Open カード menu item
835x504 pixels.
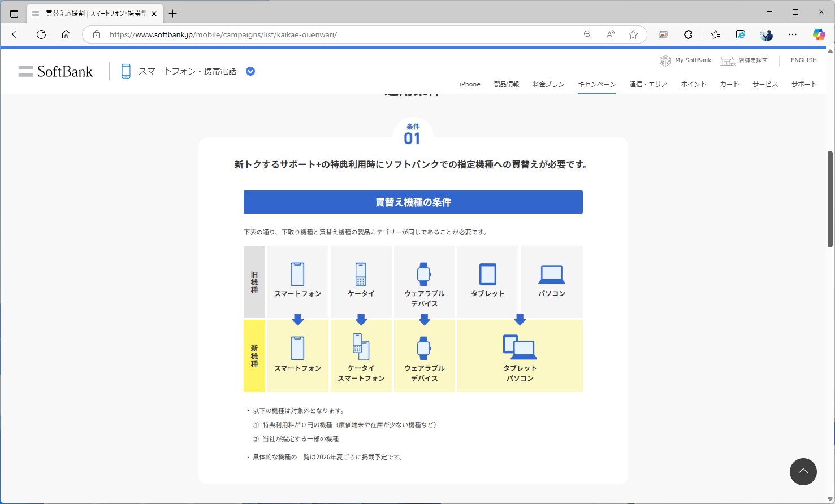729,84
